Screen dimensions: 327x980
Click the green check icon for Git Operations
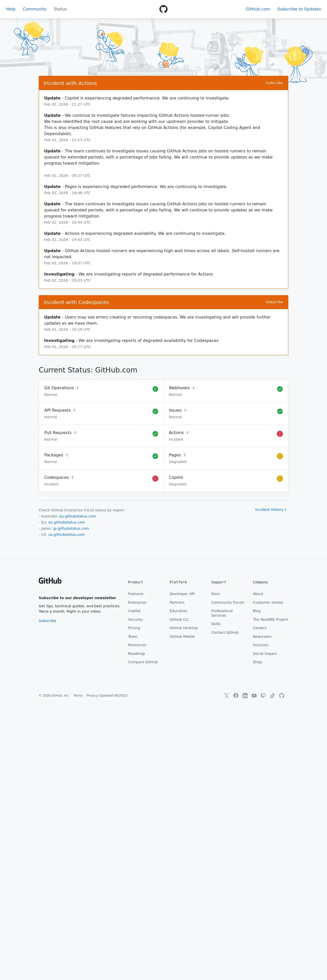pyautogui.click(x=155, y=389)
